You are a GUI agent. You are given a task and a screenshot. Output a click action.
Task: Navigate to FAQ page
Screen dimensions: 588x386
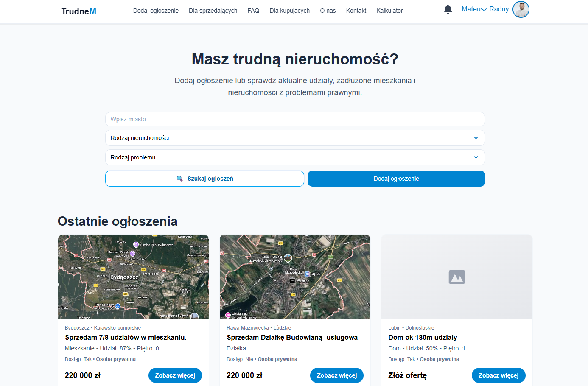(253, 11)
